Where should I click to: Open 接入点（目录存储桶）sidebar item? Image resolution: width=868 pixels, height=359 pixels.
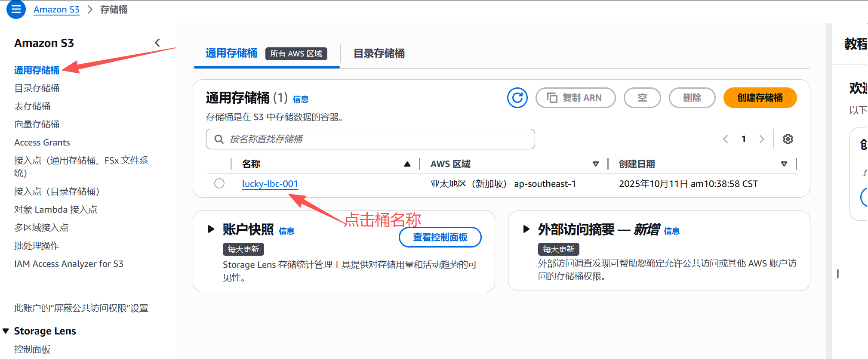(57, 192)
